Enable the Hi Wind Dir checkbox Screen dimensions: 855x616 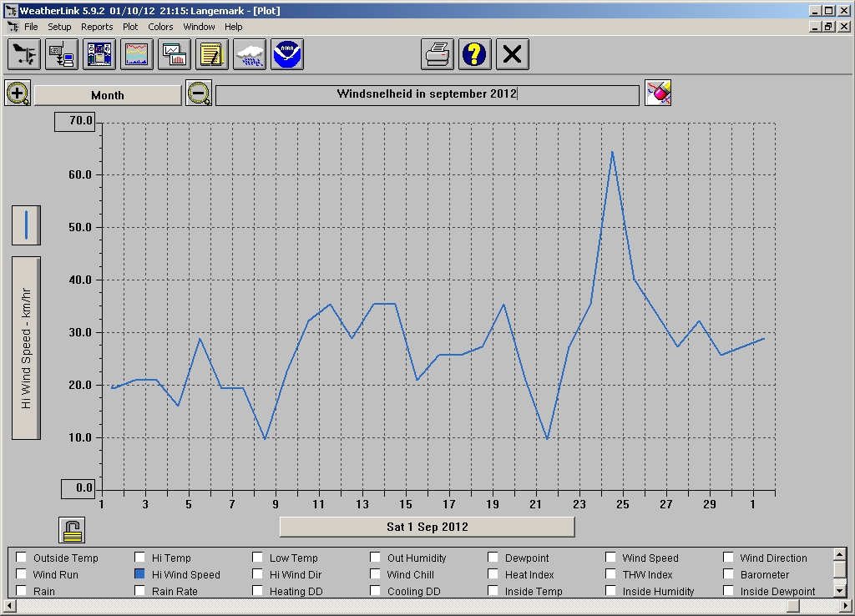[257, 574]
